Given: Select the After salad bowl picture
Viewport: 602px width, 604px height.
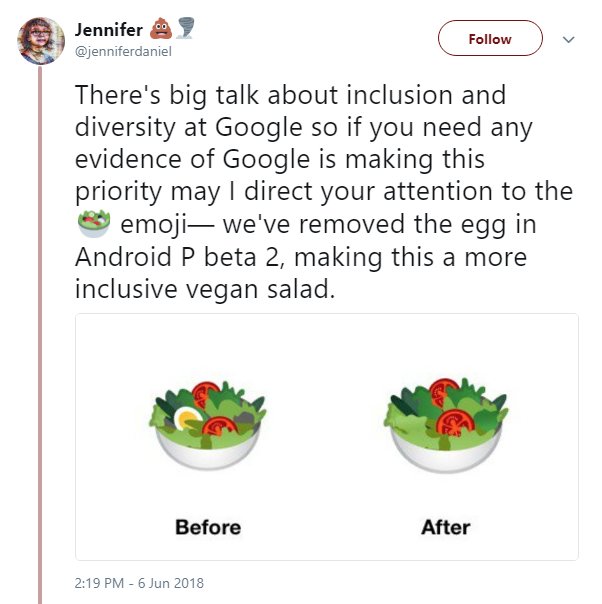Looking at the screenshot, I should [445, 425].
